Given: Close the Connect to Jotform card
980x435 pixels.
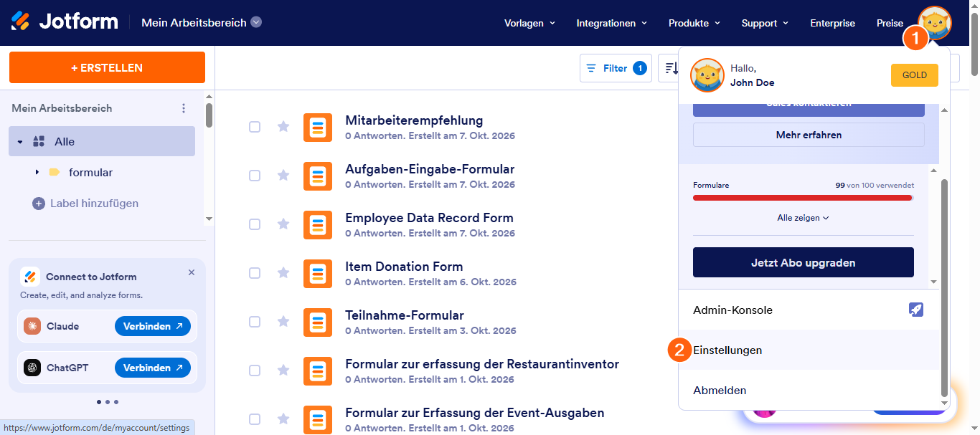Looking at the screenshot, I should coord(192,272).
